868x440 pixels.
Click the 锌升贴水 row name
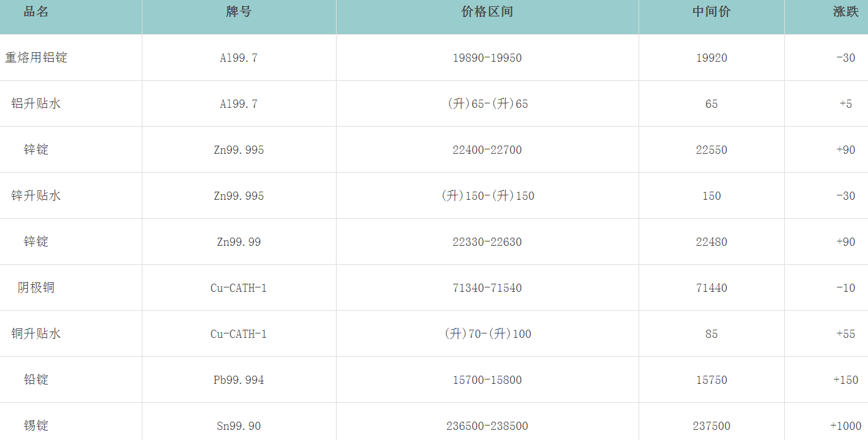[36, 195]
